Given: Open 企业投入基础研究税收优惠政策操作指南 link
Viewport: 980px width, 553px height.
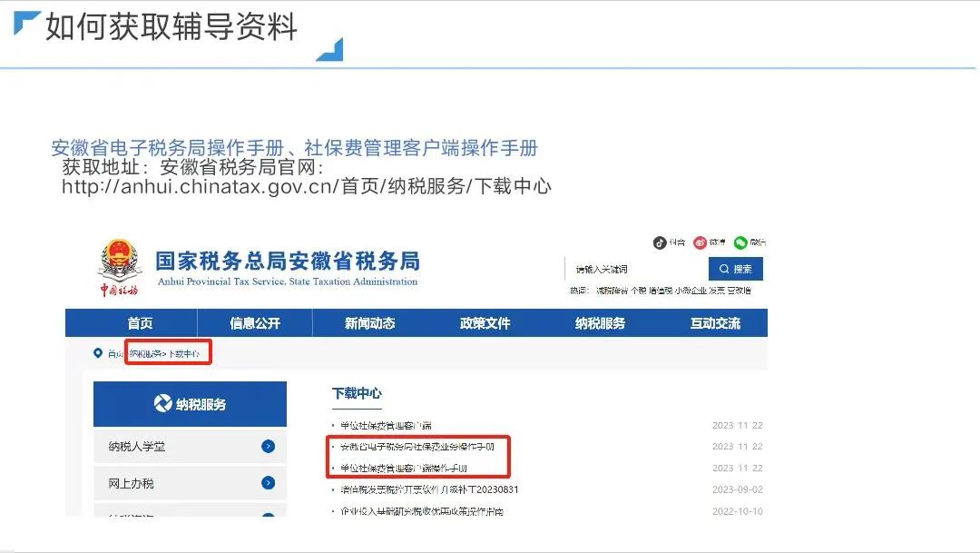Looking at the screenshot, I should (x=422, y=511).
